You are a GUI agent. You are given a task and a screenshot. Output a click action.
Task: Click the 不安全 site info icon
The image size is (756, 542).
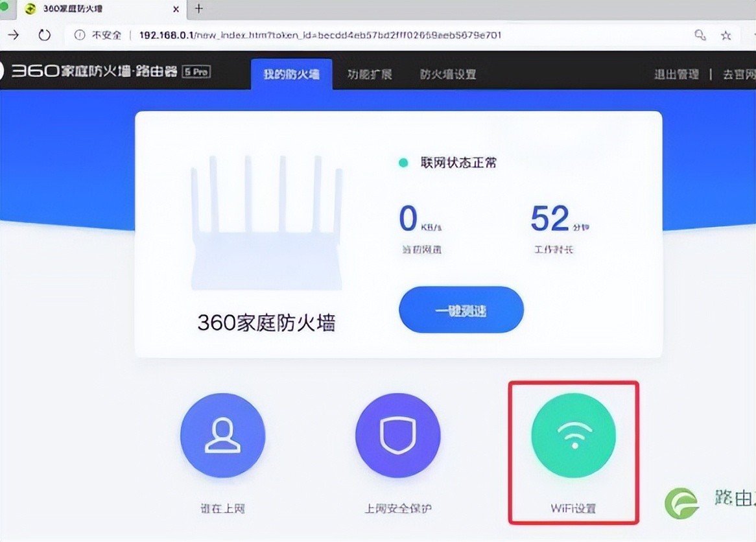coord(80,35)
